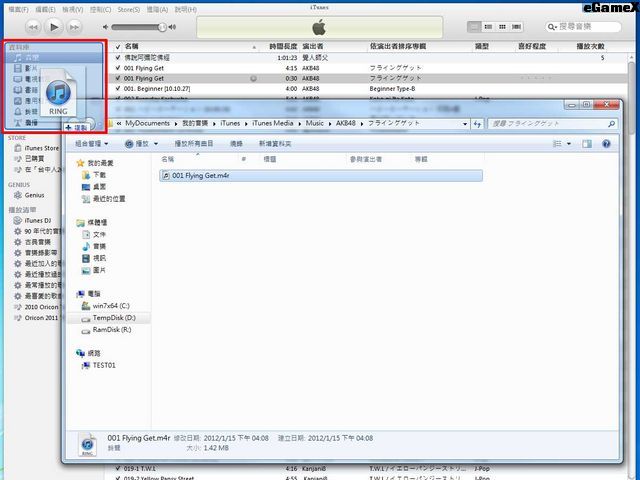640x480 pixels.
Task: Click the change view icon in Explorer
Action: (x=557, y=144)
